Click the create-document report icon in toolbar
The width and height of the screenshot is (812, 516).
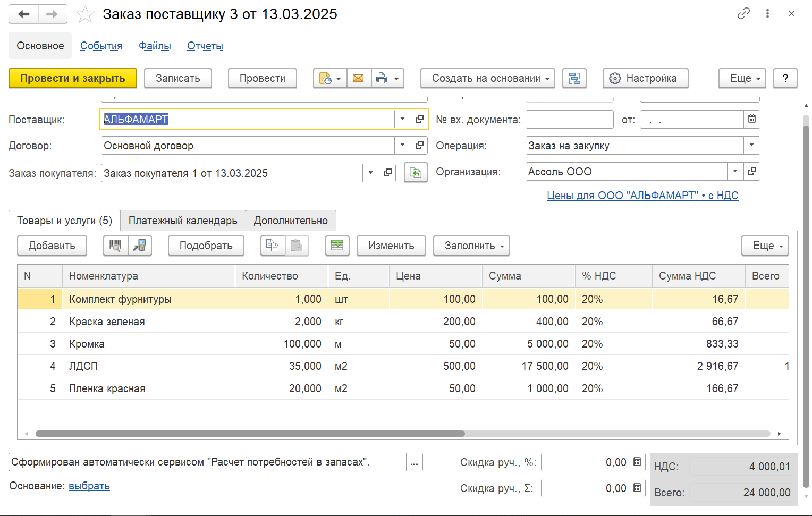tap(324, 78)
